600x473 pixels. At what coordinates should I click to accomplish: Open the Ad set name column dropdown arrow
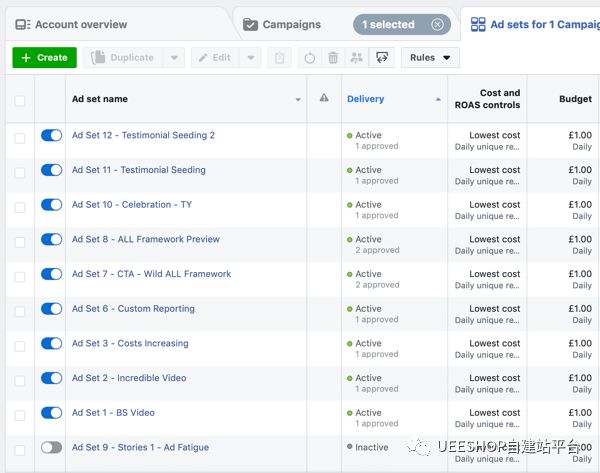pos(297,100)
